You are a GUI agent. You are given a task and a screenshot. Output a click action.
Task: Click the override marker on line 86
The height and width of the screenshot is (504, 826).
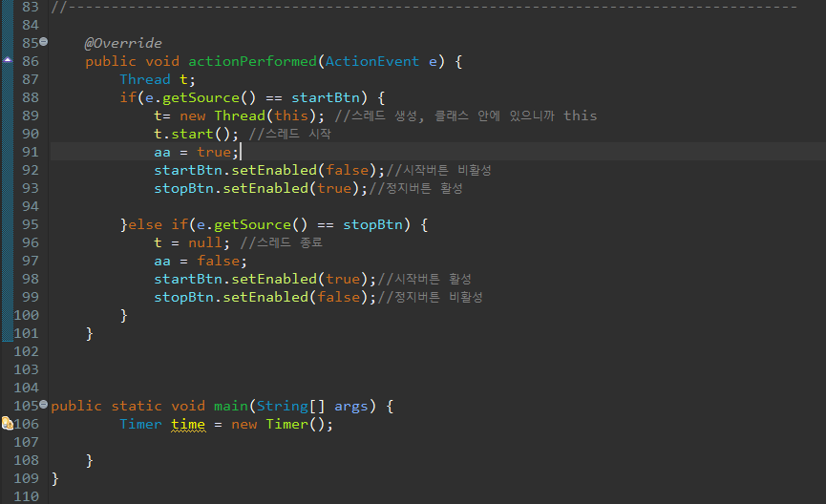8,60
